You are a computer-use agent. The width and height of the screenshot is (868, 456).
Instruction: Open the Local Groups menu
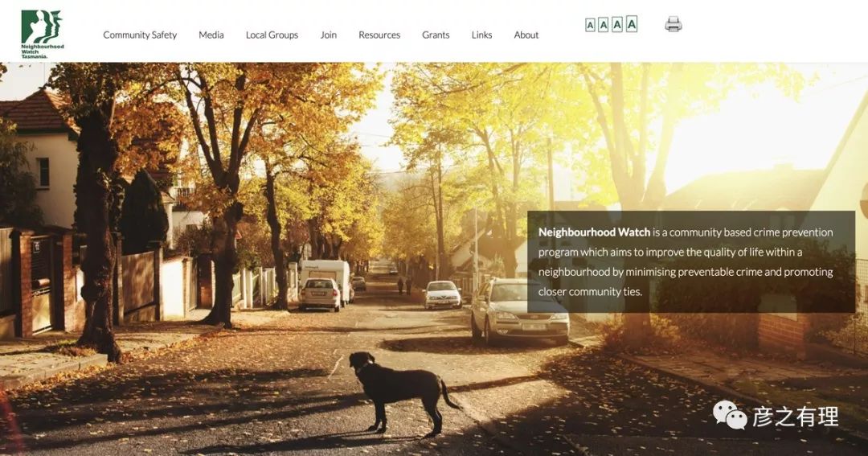coord(272,35)
